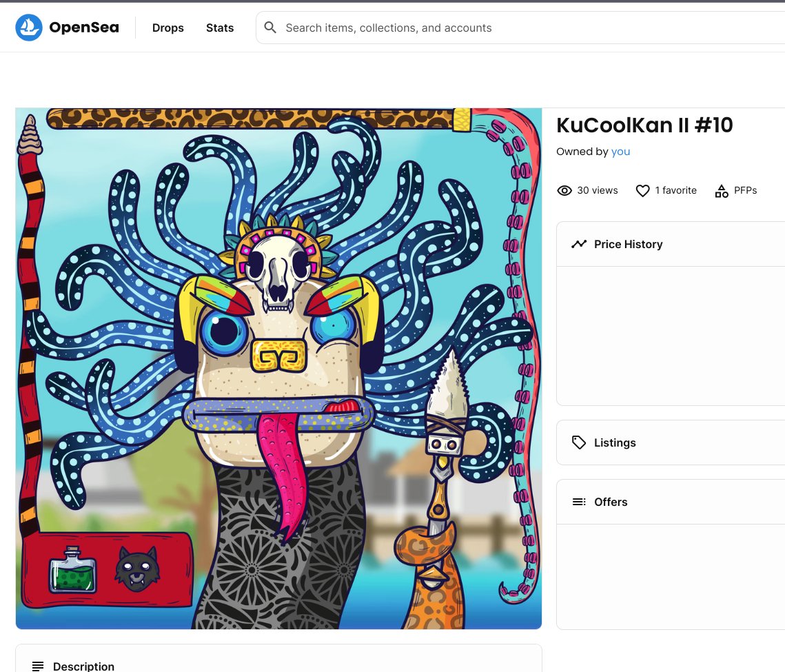Click the '30 views' counter

597,190
